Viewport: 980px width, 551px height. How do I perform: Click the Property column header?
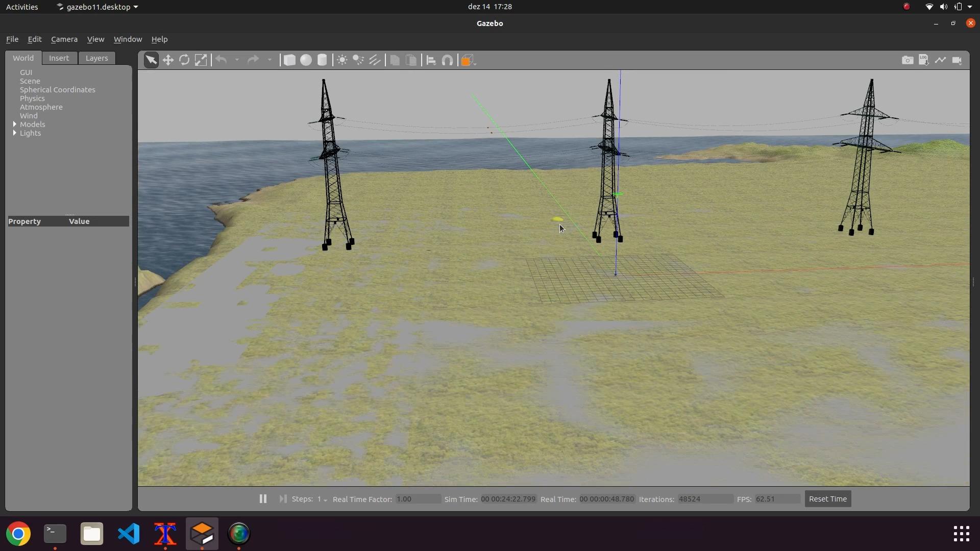[x=37, y=221]
